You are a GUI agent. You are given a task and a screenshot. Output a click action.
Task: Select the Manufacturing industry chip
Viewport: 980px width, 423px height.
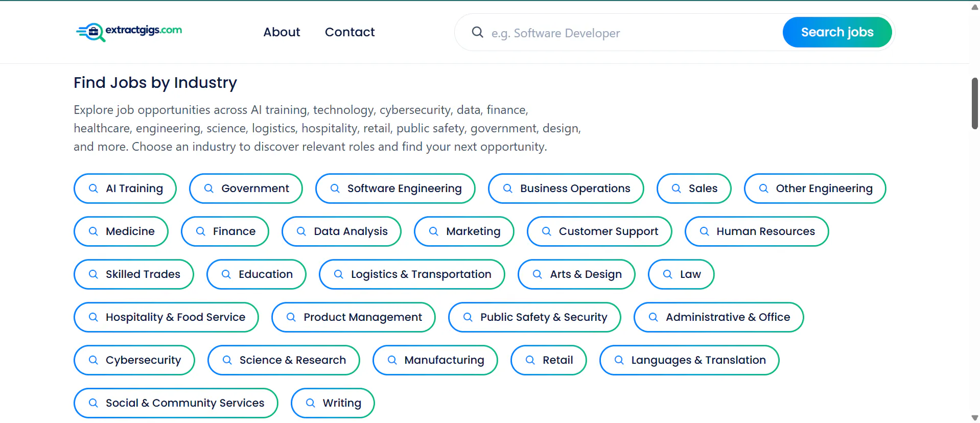435,360
